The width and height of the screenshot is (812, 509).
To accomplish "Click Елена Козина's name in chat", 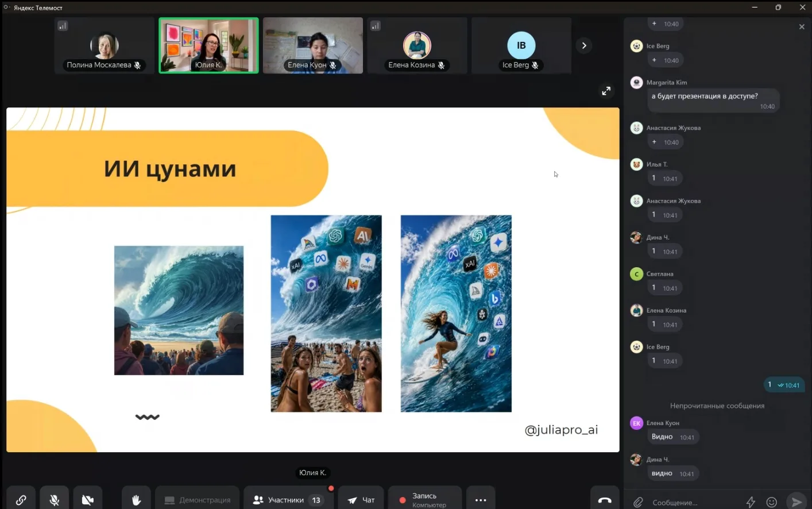I will (x=666, y=310).
